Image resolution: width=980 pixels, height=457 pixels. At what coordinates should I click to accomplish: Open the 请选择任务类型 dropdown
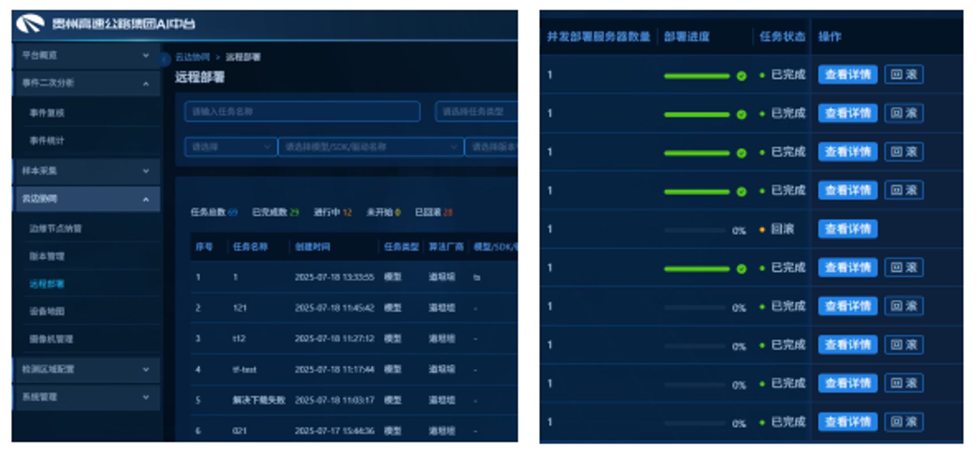pos(476,111)
